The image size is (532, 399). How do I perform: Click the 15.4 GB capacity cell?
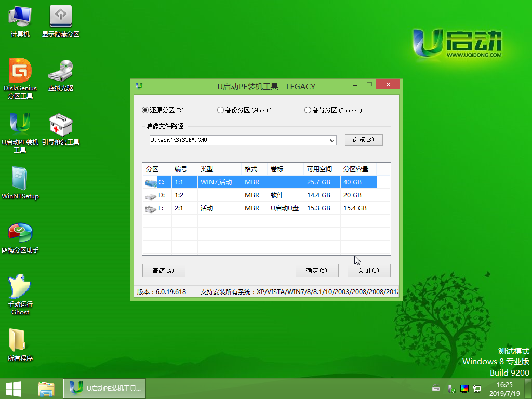tap(358, 208)
